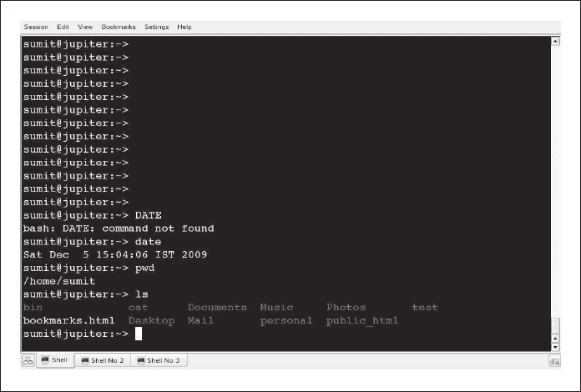Switch to the Shell tab
Image resolution: width=581 pixels, height=392 pixels.
55,359
